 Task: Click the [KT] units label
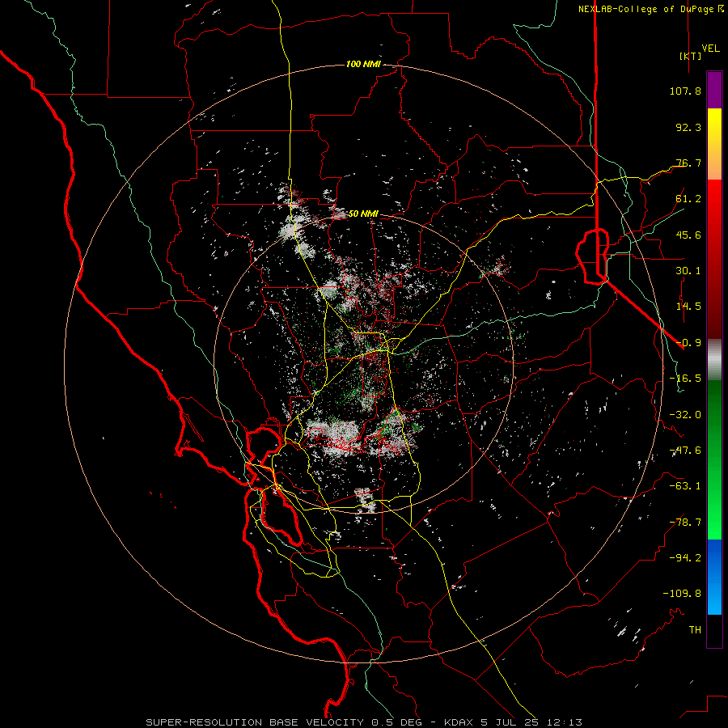[x=690, y=56]
